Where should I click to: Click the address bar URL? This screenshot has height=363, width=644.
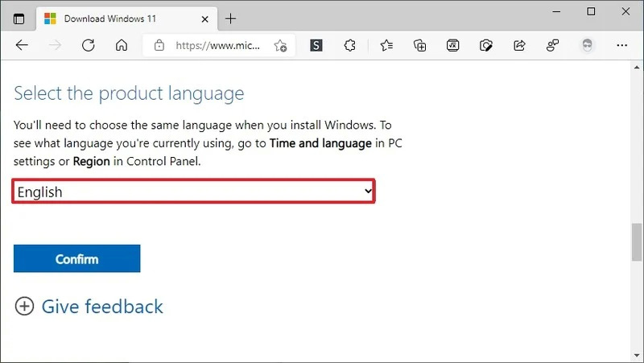point(217,45)
